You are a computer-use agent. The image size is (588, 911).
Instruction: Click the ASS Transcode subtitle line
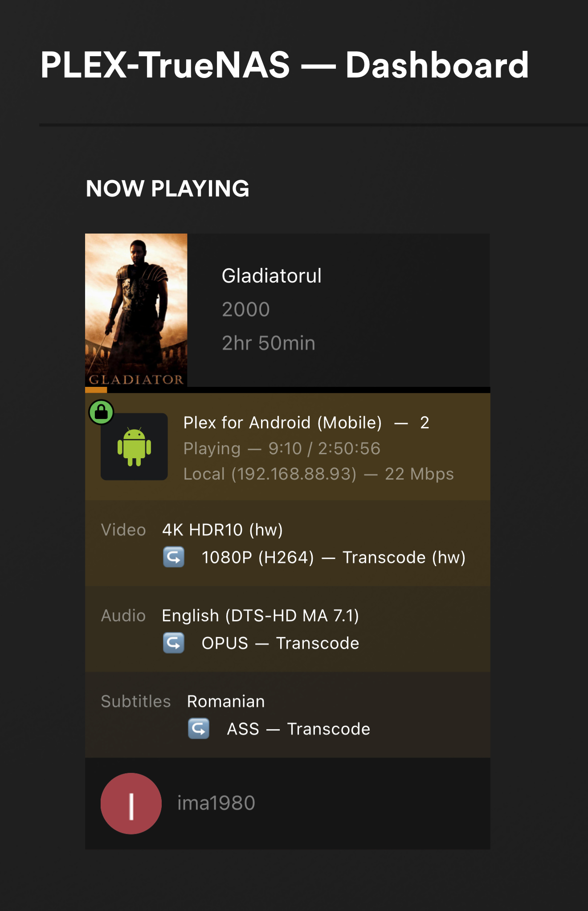pyautogui.click(x=298, y=729)
